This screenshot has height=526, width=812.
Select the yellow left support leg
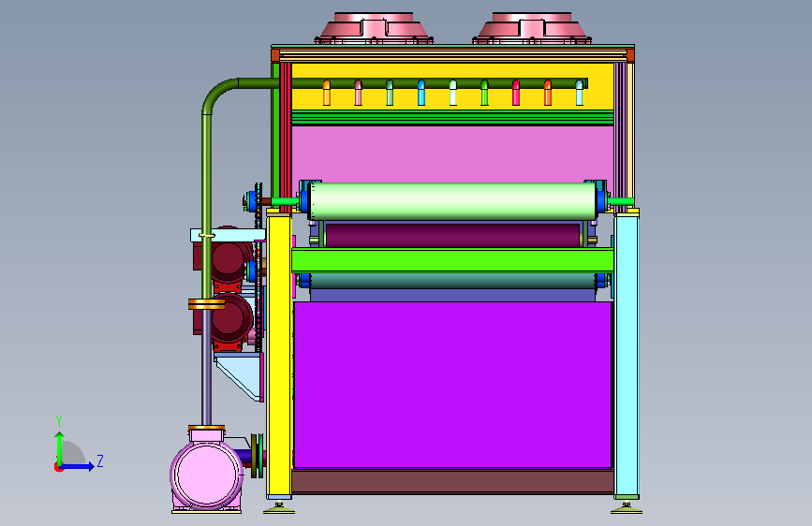tap(278, 356)
